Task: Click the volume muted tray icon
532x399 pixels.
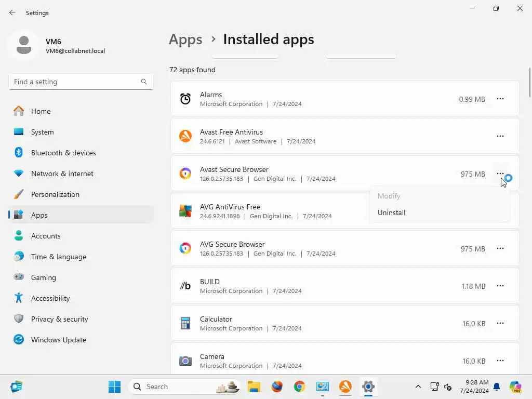Action: pos(448,387)
